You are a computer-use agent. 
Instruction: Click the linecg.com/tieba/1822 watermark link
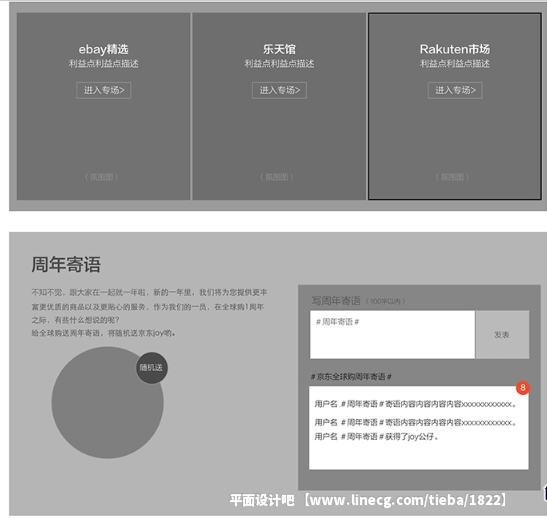coord(407,500)
